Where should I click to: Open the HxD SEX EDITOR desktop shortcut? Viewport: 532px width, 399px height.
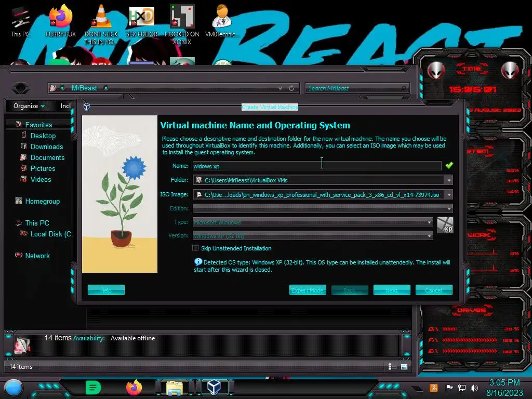point(141,21)
